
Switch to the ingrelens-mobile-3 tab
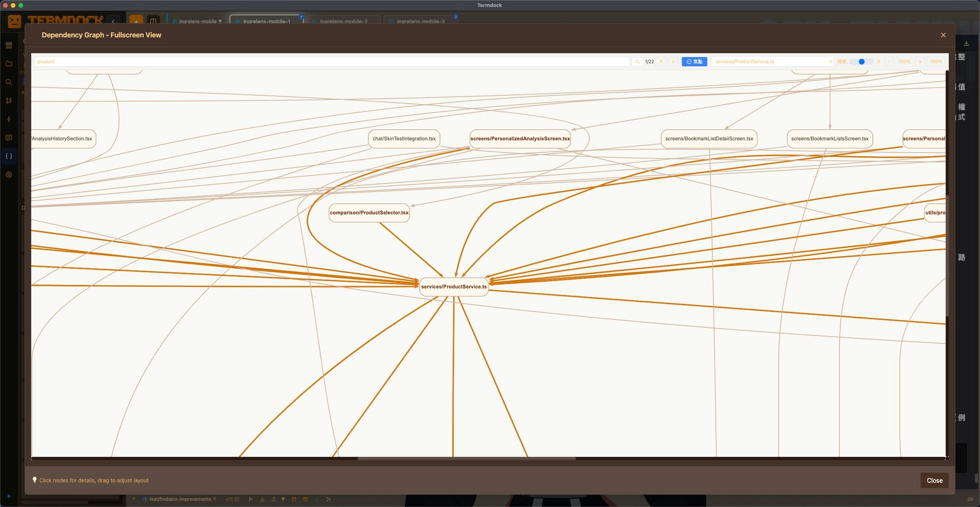tap(420, 21)
